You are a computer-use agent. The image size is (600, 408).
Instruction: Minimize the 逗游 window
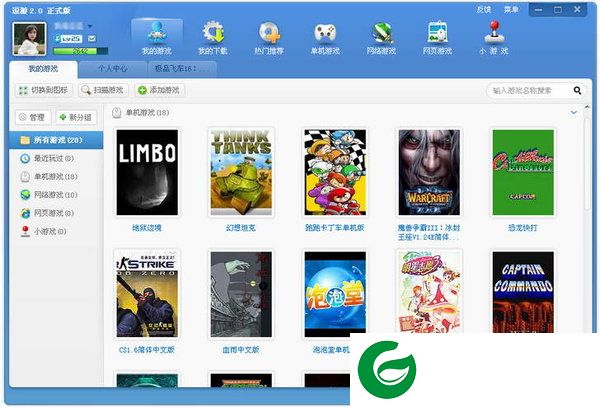click(539, 10)
